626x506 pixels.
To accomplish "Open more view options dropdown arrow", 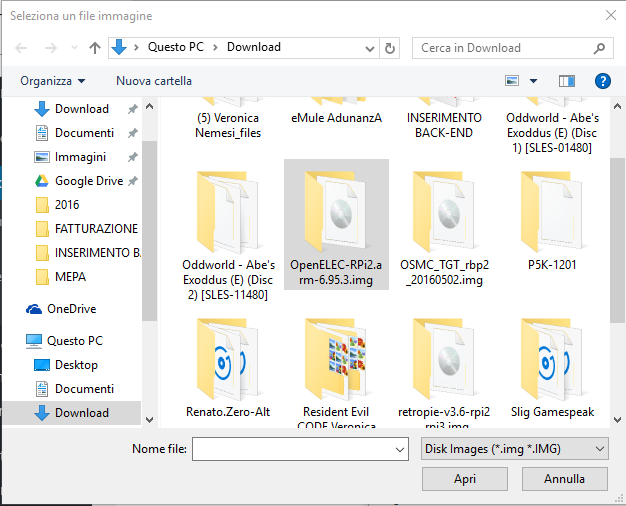I will coord(533,81).
